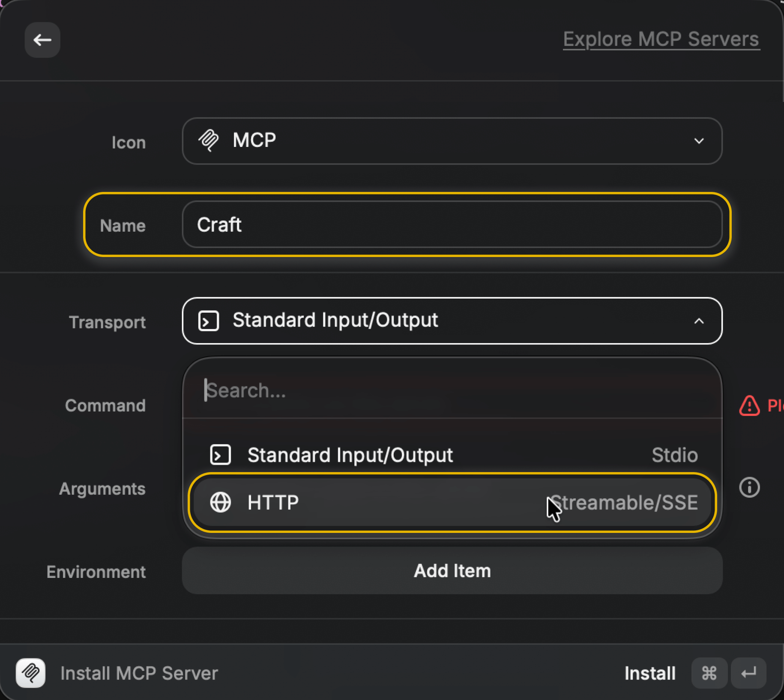Select the Standard Input/Output Stdio option
This screenshot has height=700, width=784.
coord(452,455)
